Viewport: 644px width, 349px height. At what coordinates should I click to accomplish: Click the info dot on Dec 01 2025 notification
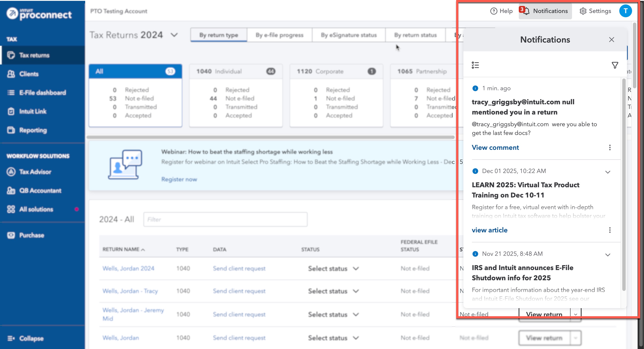click(475, 171)
